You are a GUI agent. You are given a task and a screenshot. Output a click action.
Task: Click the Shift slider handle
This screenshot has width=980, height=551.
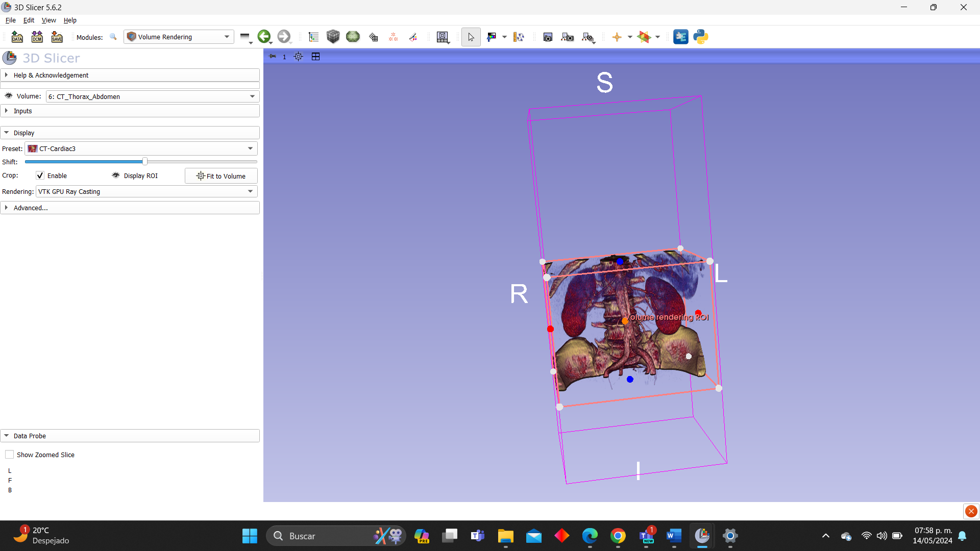pyautogui.click(x=145, y=162)
